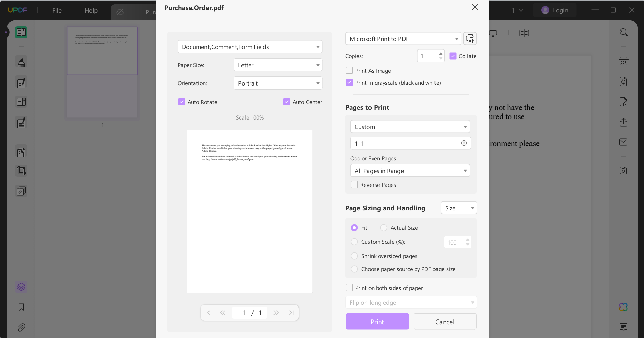Click the send by email envelope icon
Screen dimensions: 644x338
(623, 142)
